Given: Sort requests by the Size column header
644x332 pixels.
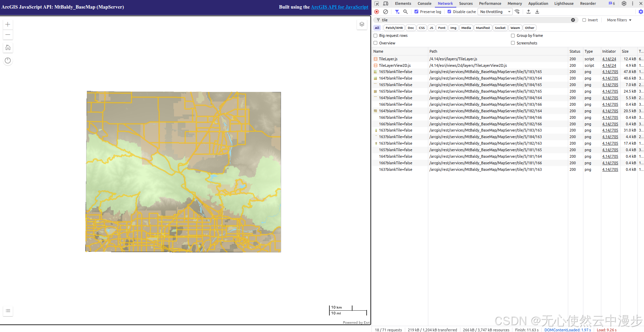Looking at the screenshot, I should tap(628, 51).
